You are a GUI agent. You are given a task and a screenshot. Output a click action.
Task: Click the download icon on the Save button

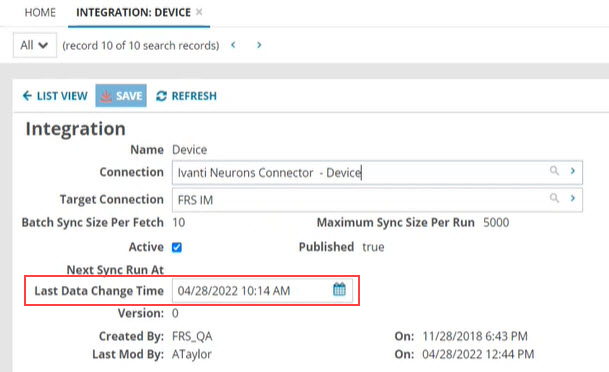point(106,96)
